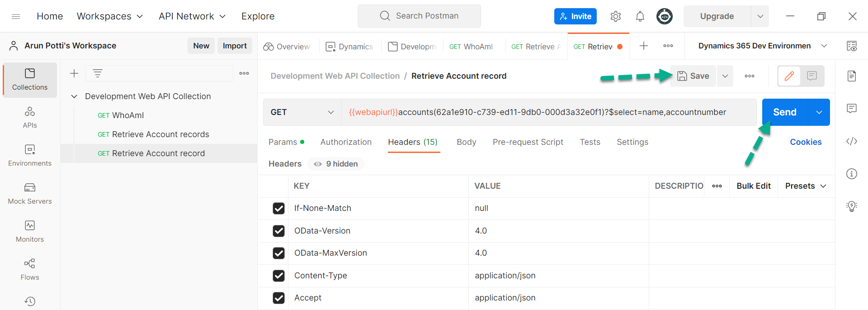Open the Info pane in right sidebar
Screen dimensions: 868x310
click(x=852, y=174)
